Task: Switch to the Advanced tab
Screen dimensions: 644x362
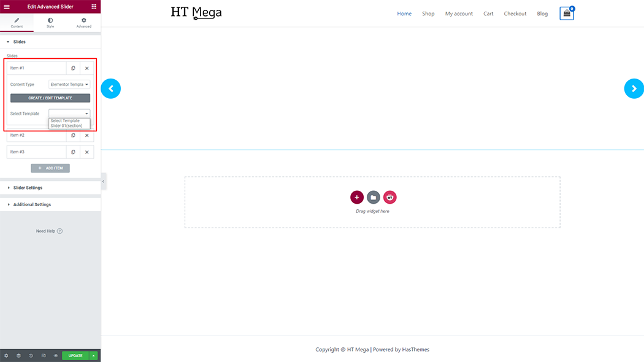Action: click(84, 23)
